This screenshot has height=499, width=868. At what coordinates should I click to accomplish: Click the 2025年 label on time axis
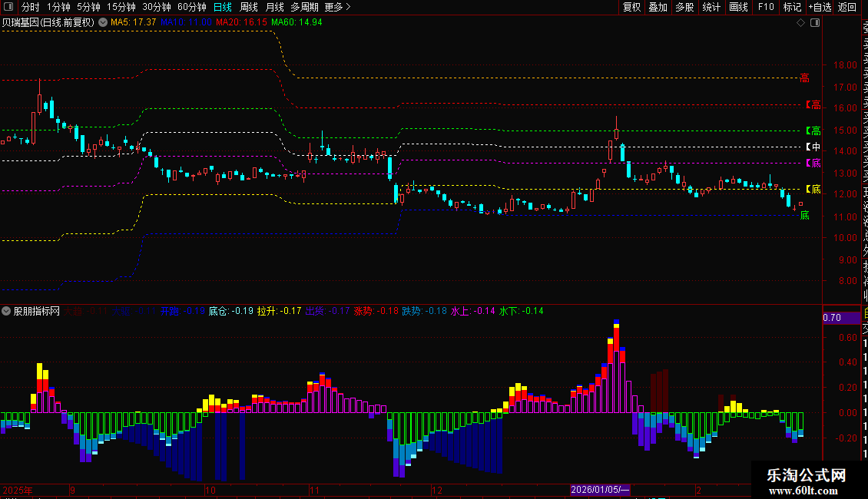(x=18, y=490)
